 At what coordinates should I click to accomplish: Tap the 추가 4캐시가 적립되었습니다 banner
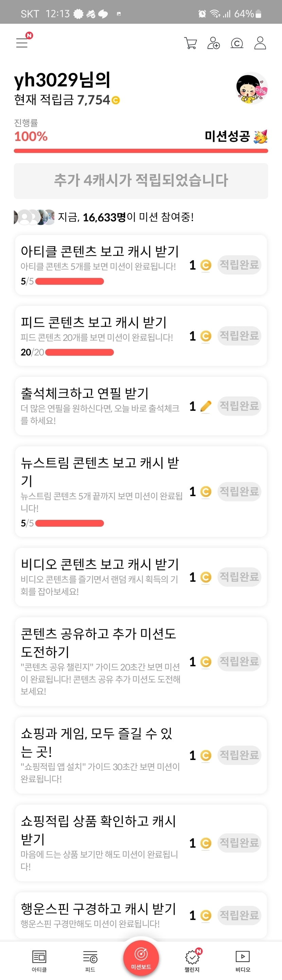141,181
